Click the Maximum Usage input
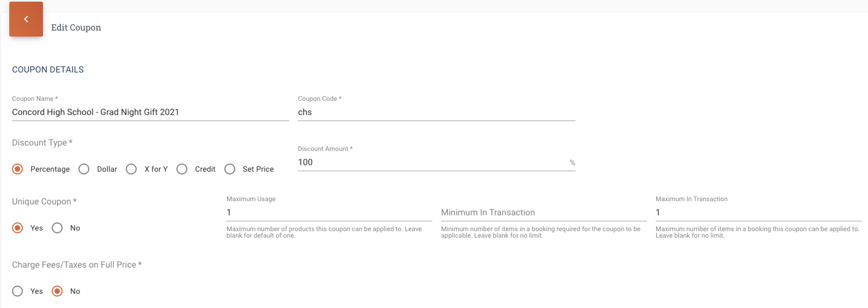The width and height of the screenshot is (868, 308). (329, 213)
